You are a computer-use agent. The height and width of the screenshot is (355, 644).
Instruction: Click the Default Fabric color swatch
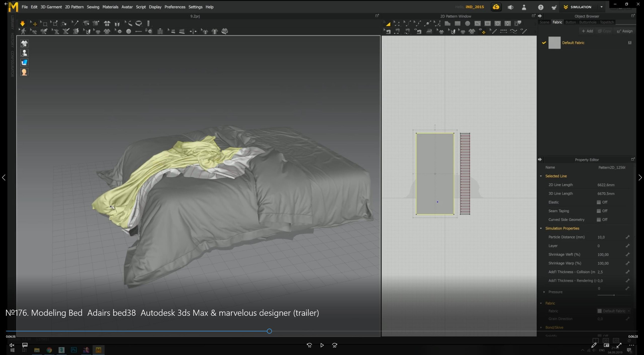point(554,43)
